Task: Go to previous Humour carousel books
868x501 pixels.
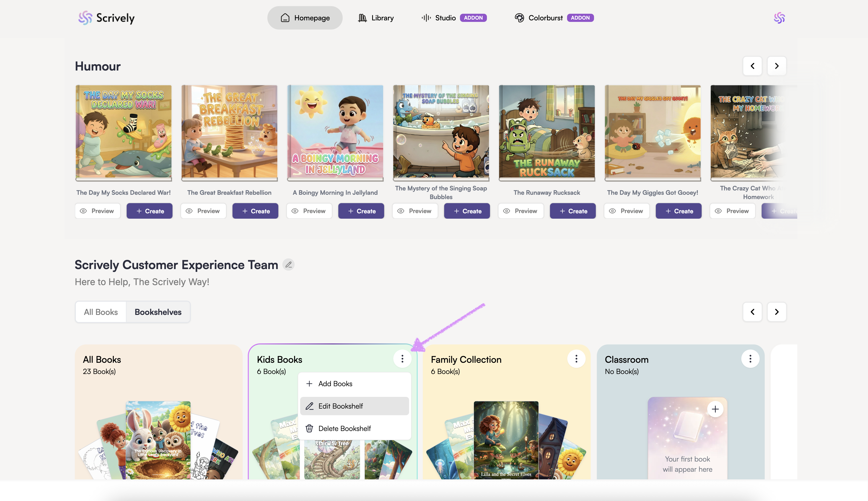Action: pos(752,66)
